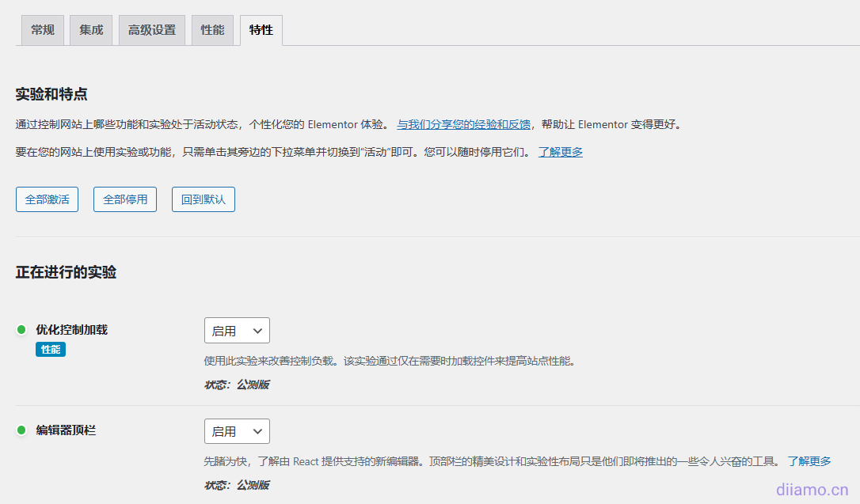Click the 全部激活 button
Screen dimensions: 860x504
(47, 199)
